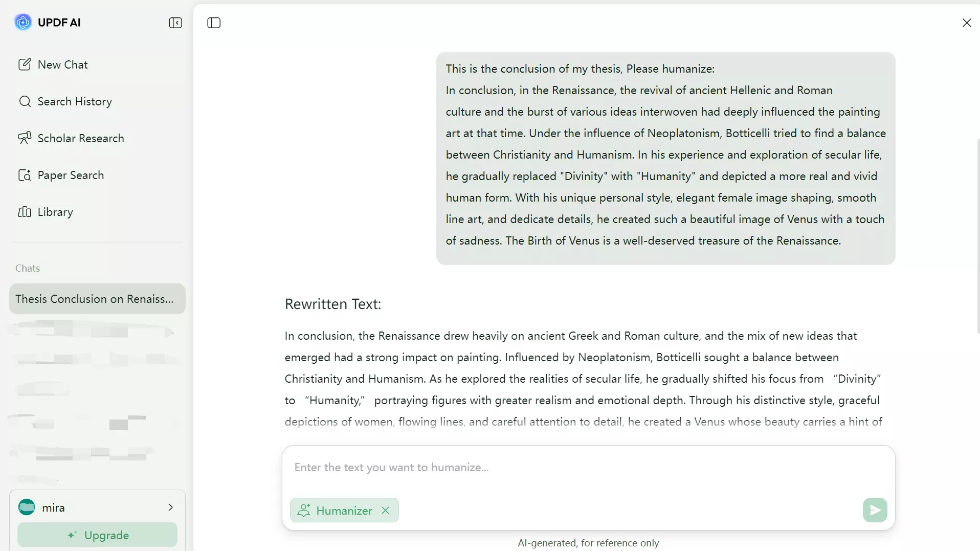Image resolution: width=980 pixels, height=551 pixels.
Task: Type in the humanize text input field
Action: [x=588, y=467]
